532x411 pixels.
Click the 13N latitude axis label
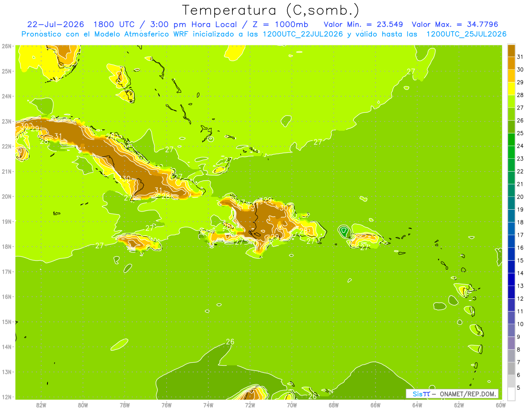(7, 372)
